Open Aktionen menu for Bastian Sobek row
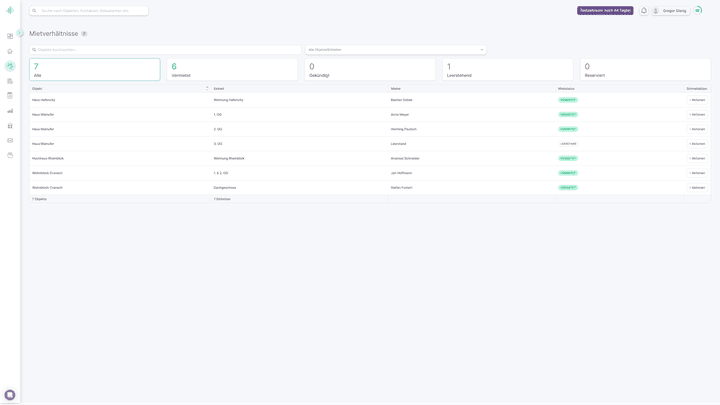720x405 pixels. click(x=697, y=100)
